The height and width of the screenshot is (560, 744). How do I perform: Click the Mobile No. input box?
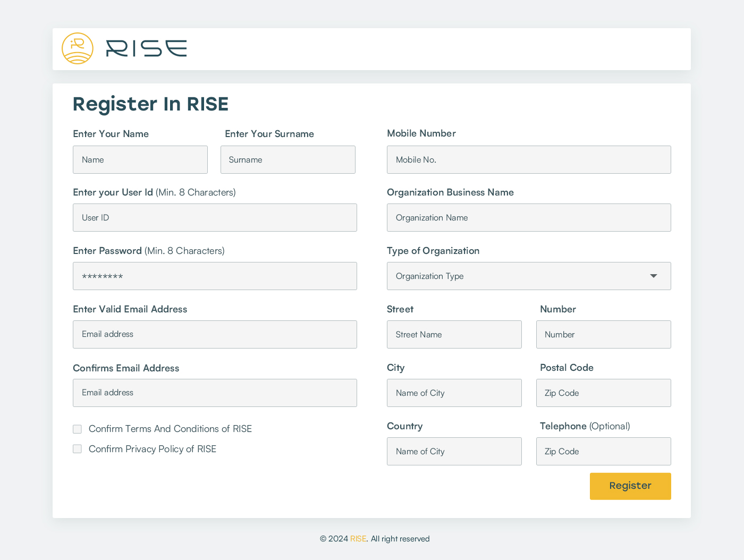coord(529,160)
